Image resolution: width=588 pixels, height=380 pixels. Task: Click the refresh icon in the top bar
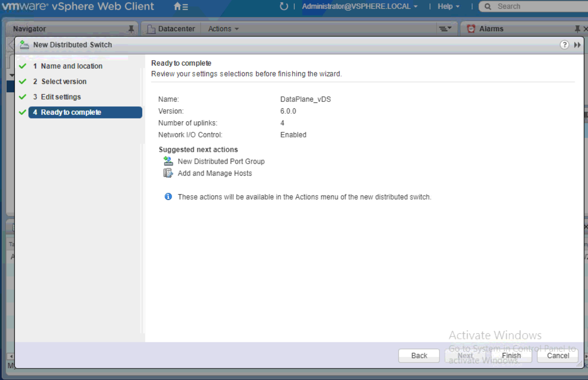tap(284, 6)
